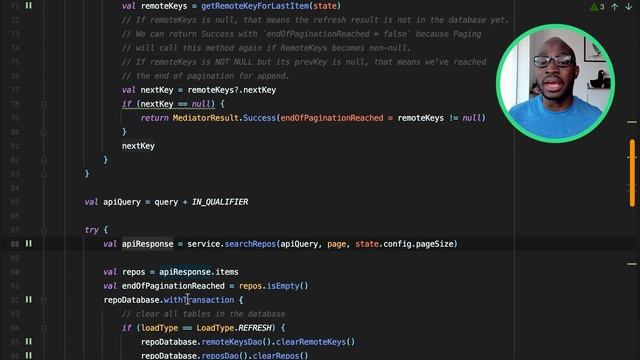Click the presenter webcam circle overlay

(x=556, y=83)
